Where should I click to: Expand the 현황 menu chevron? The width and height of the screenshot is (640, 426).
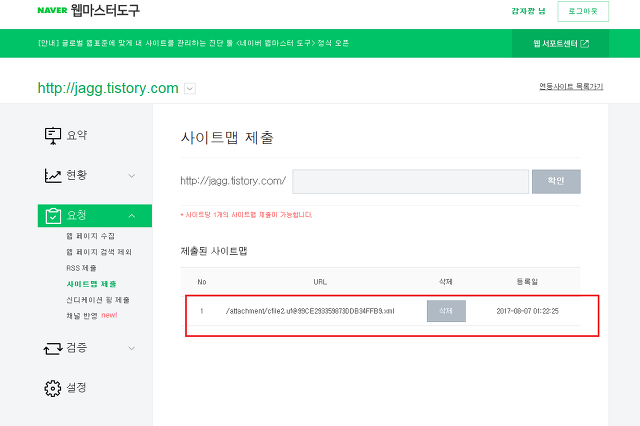pyautogui.click(x=131, y=176)
